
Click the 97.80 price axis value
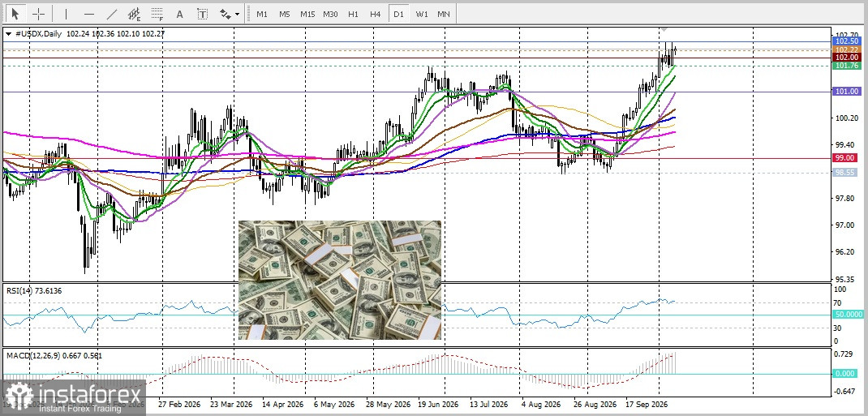[x=846, y=198]
